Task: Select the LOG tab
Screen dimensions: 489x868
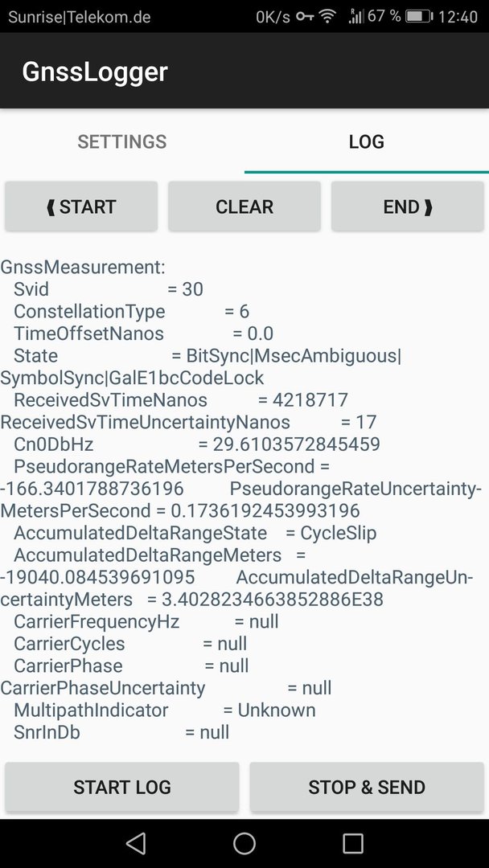Action: (367, 141)
